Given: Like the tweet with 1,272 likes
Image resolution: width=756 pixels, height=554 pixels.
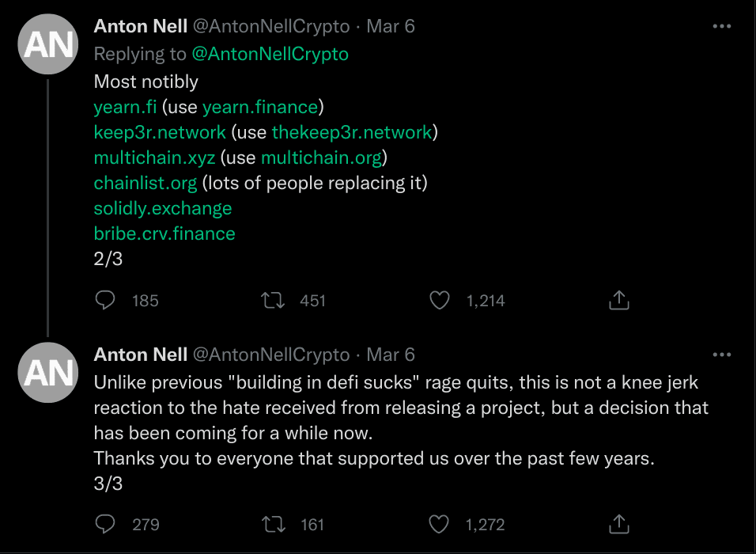Looking at the screenshot, I should [x=440, y=524].
